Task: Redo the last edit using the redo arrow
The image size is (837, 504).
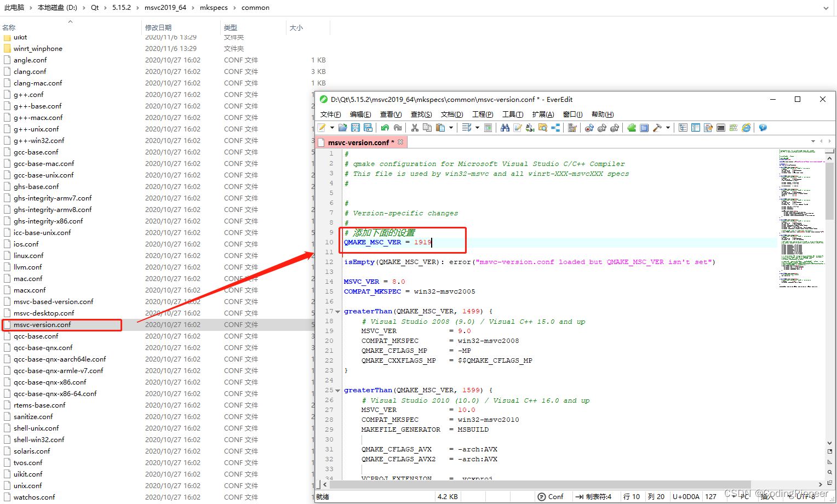Action: 398,128
